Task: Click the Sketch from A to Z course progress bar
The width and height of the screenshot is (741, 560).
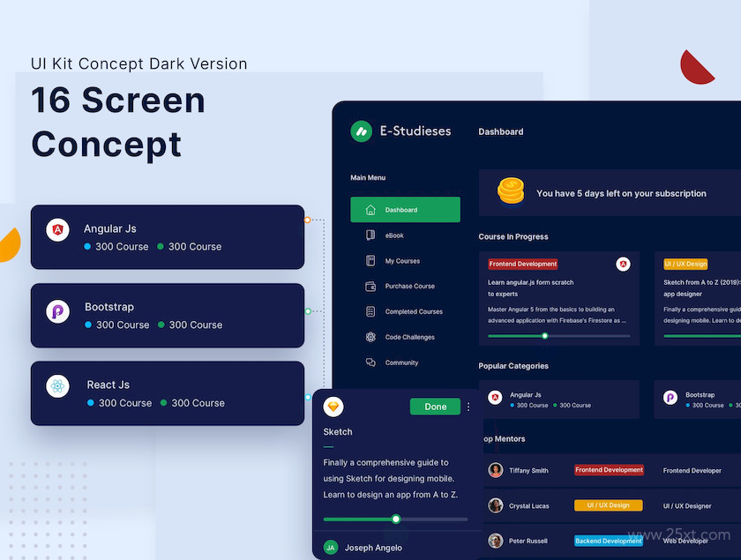Action: [702, 336]
